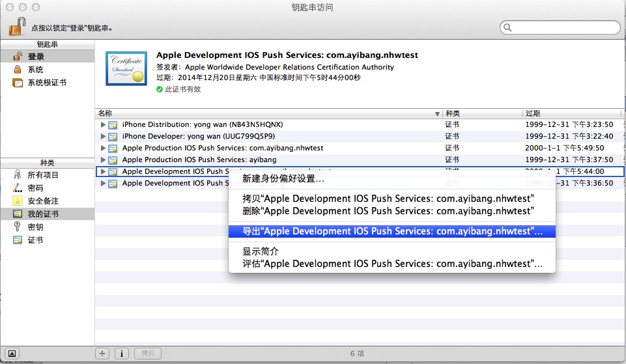Viewport: 626px width, 364px height.
Task: Select the 系统 keychain padlock icon
Action: point(18,70)
